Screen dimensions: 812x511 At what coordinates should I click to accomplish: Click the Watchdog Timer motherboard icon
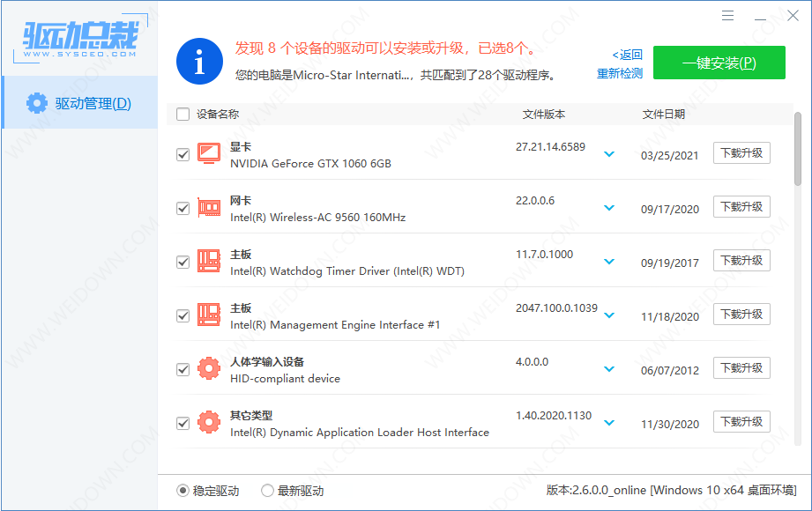(209, 261)
